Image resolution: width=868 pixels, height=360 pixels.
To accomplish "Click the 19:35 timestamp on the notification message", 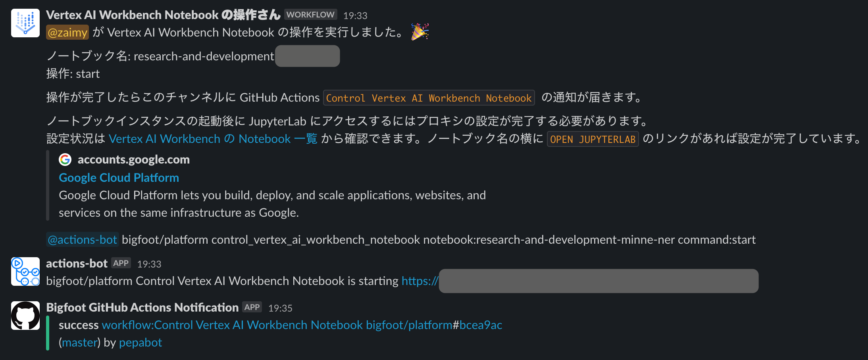I will 281,308.
